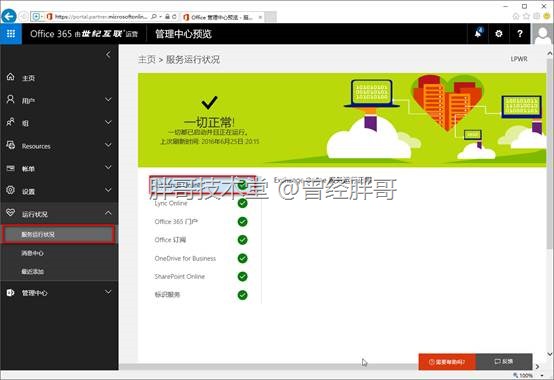Open the settings gear in Office header
554x380 pixels.
point(499,34)
